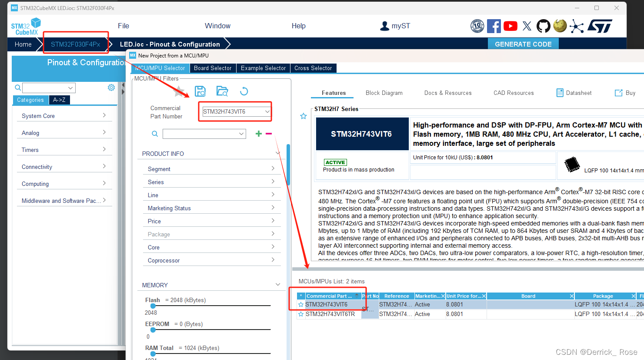644x360 pixels.
Task: Star the STM32H743VIT6TR row as favorite
Action: (301, 314)
